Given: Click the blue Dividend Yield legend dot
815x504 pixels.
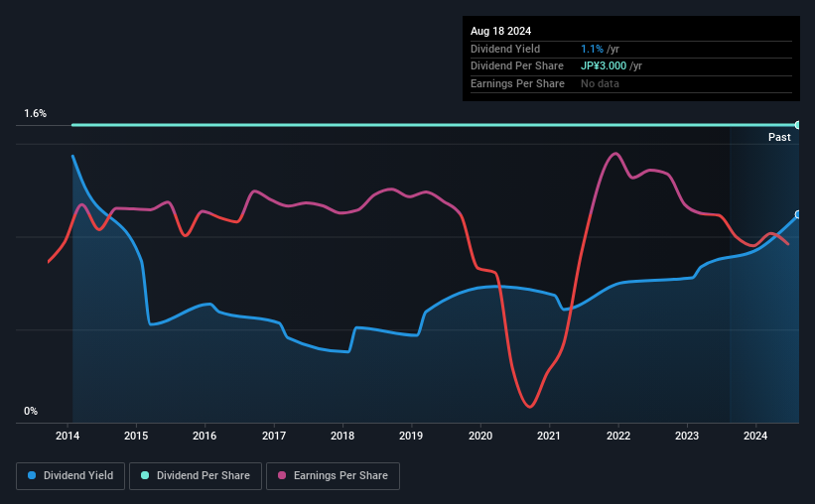Looking at the screenshot, I should (x=32, y=475).
